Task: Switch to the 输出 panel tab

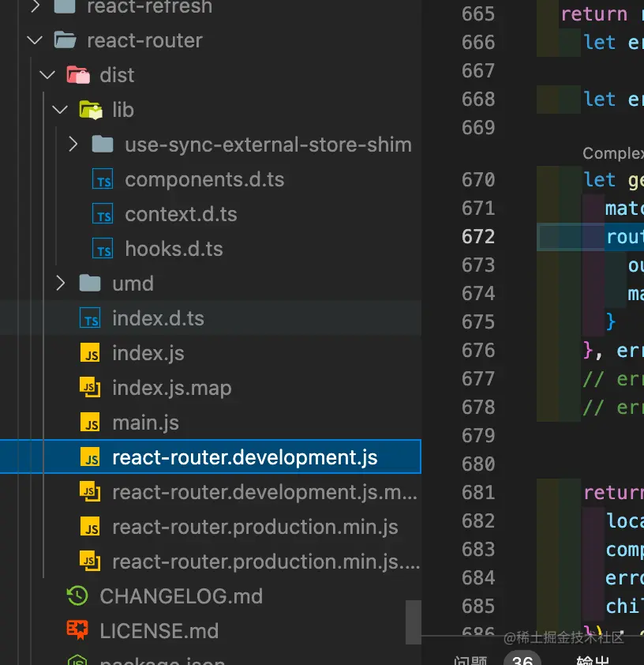Action: point(593,661)
